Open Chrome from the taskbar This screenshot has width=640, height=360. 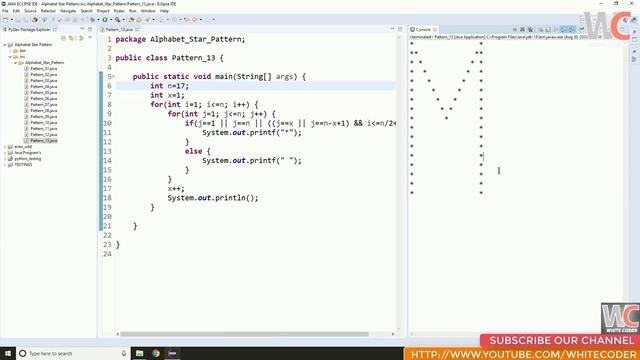(x=156, y=353)
